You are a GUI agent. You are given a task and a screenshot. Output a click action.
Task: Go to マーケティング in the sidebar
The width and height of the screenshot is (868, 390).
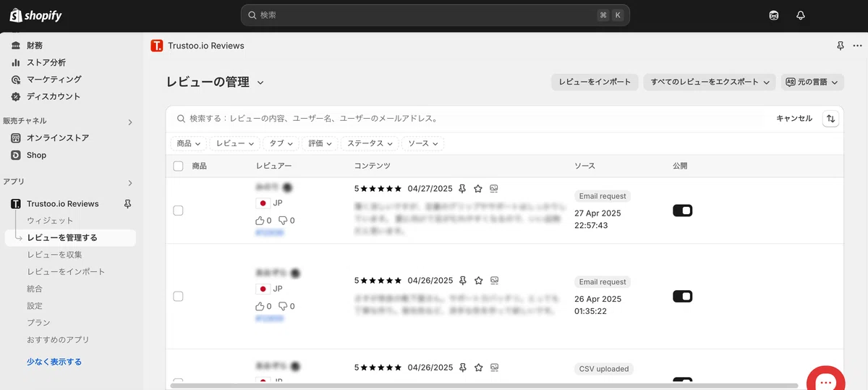pos(54,80)
